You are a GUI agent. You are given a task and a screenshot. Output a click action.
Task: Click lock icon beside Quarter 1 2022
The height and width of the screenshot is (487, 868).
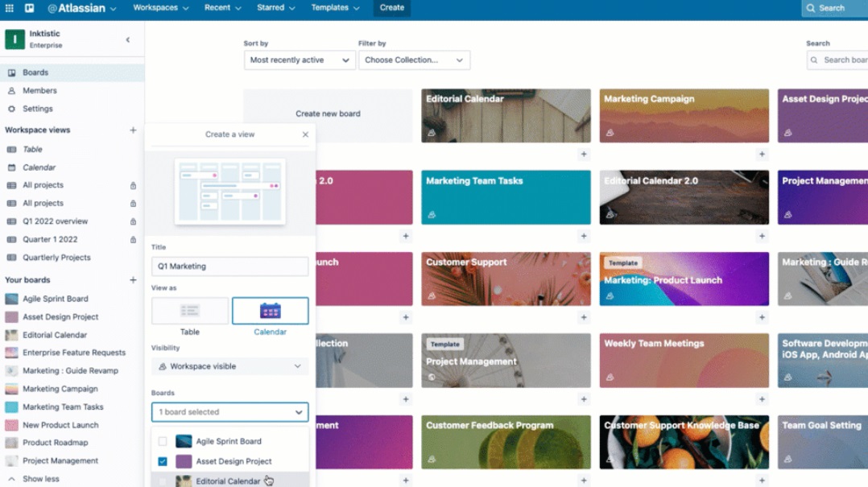pyautogui.click(x=133, y=240)
